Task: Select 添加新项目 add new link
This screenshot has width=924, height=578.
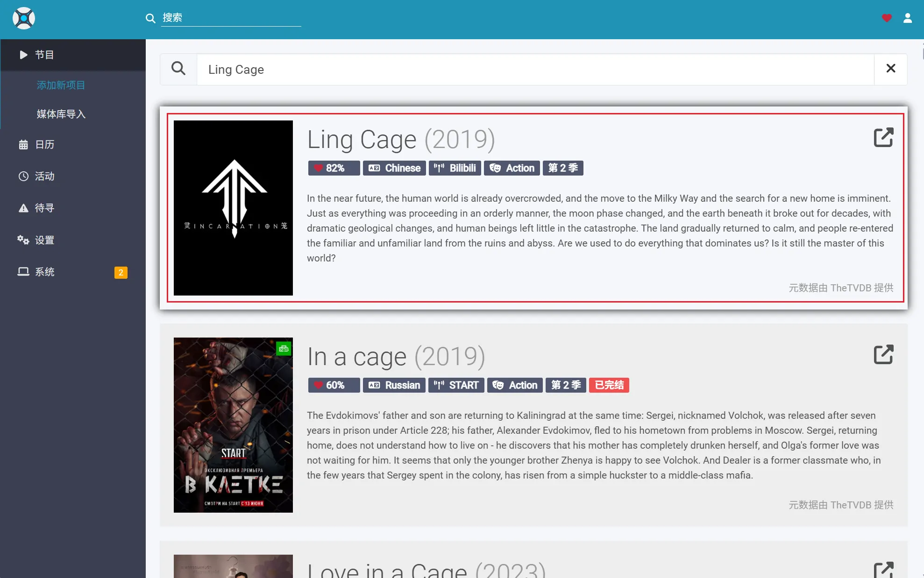Action: coord(61,85)
